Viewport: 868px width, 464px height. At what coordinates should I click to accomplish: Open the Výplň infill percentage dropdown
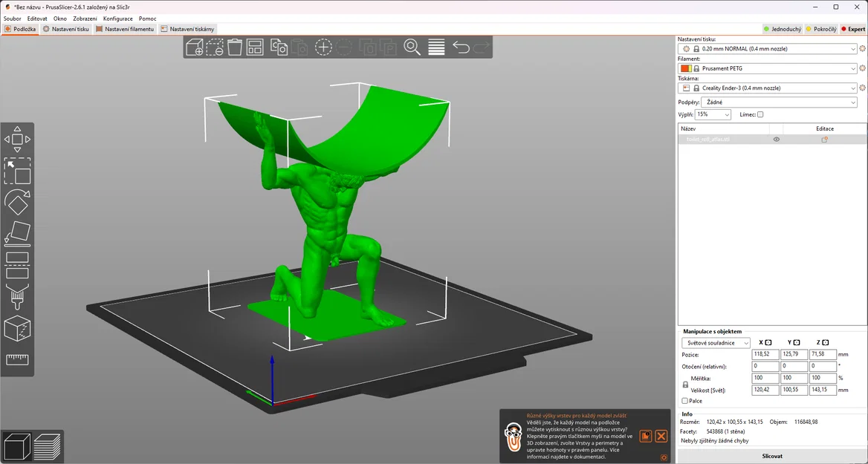pyautogui.click(x=713, y=114)
